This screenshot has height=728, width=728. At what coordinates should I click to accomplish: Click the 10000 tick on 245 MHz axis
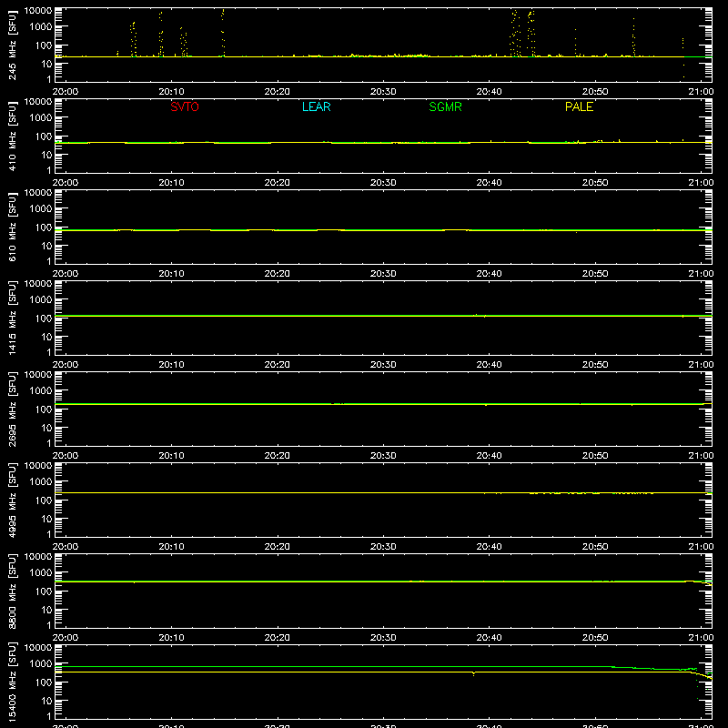[38, 10]
